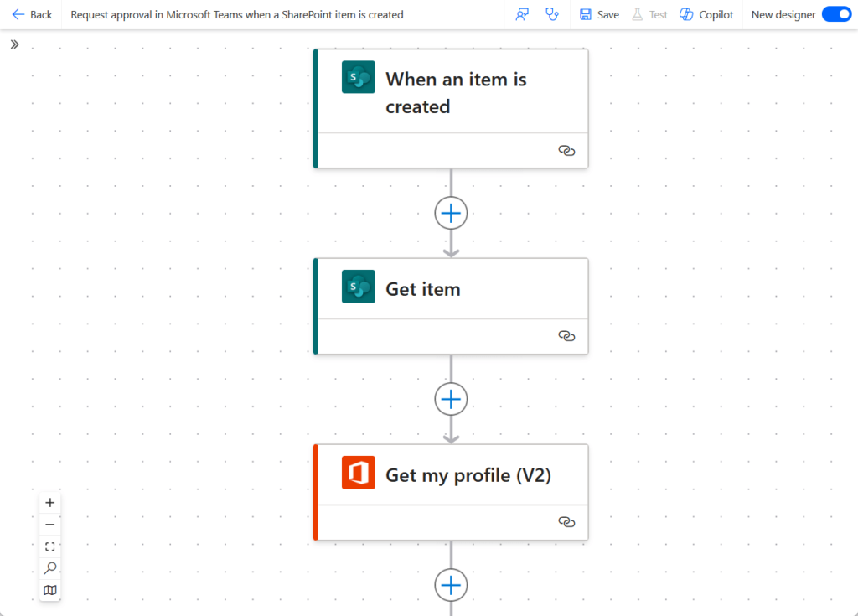858x616 pixels.
Task: Click the Office icon on Get my profile
Action: pos(359,473)
